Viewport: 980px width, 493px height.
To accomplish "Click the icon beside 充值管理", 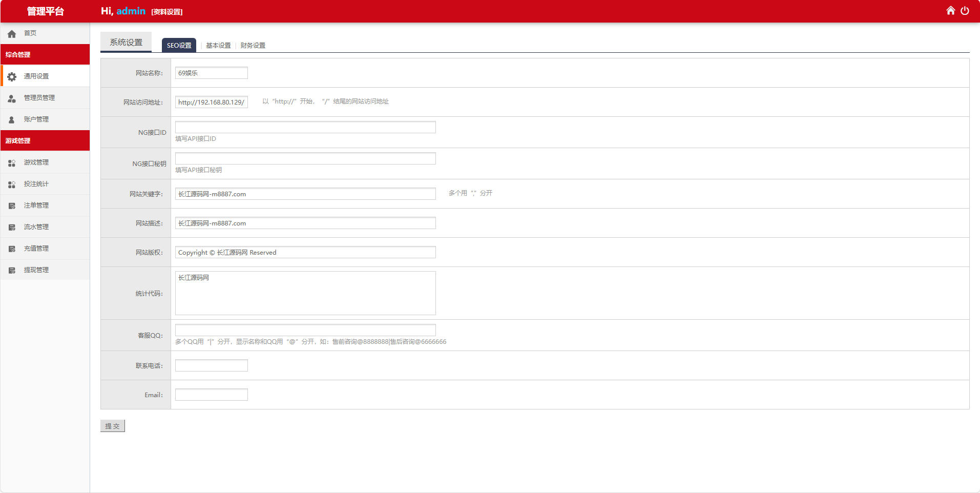I will pyautogui.click(x=12, y=249).
